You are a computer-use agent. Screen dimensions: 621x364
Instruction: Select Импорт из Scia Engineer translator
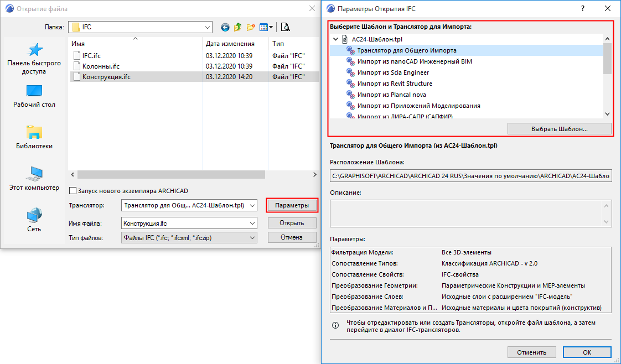[393, 72]
